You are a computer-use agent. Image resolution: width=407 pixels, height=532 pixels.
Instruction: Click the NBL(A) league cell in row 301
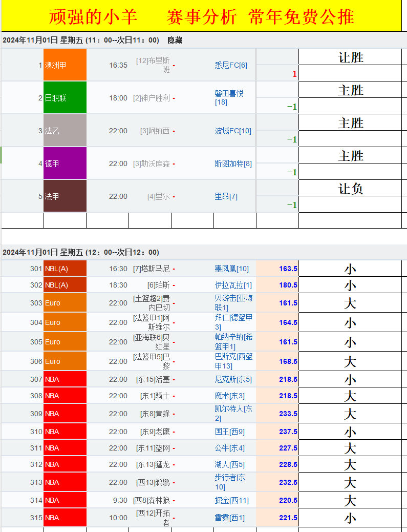tap(65, 269)
